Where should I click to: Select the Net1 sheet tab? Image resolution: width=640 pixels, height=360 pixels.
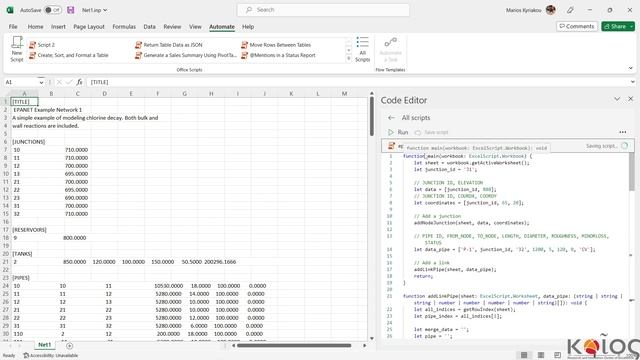point(45,345)
